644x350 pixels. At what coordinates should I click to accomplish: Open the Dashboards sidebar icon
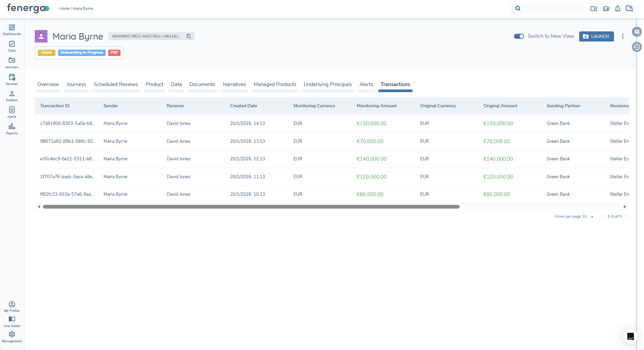point(12,30)
